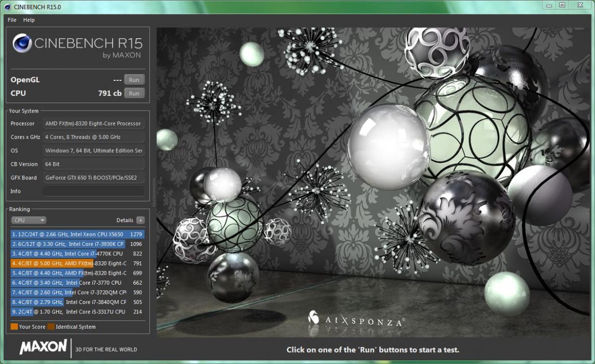Select the Core i7-3840QM ranking row
This screenshot has width=595, height=364.
tap(77, 302)
